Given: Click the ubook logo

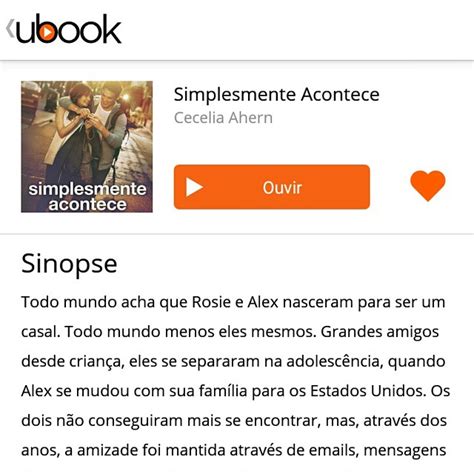Looking at the screenshot, I should point(69,29).
